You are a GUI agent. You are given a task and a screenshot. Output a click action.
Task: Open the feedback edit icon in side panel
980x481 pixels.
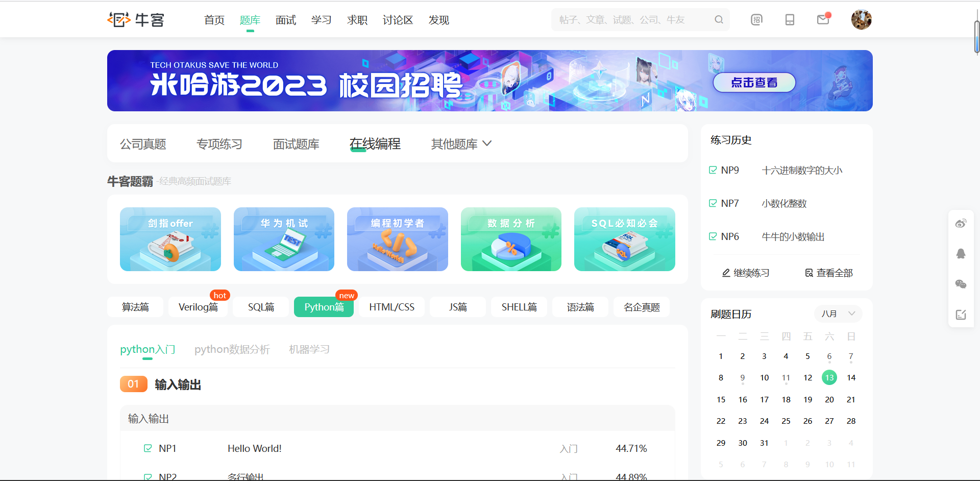pos(961,315)
